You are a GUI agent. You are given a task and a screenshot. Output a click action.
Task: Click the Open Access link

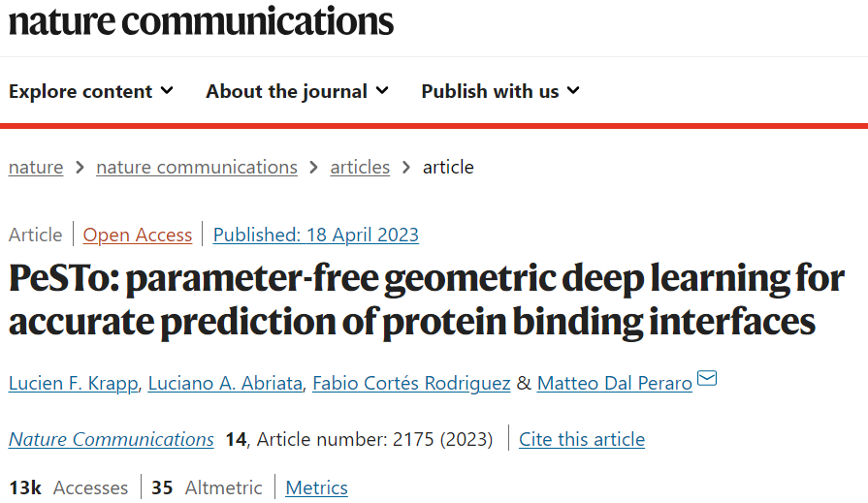click(138, 235)
